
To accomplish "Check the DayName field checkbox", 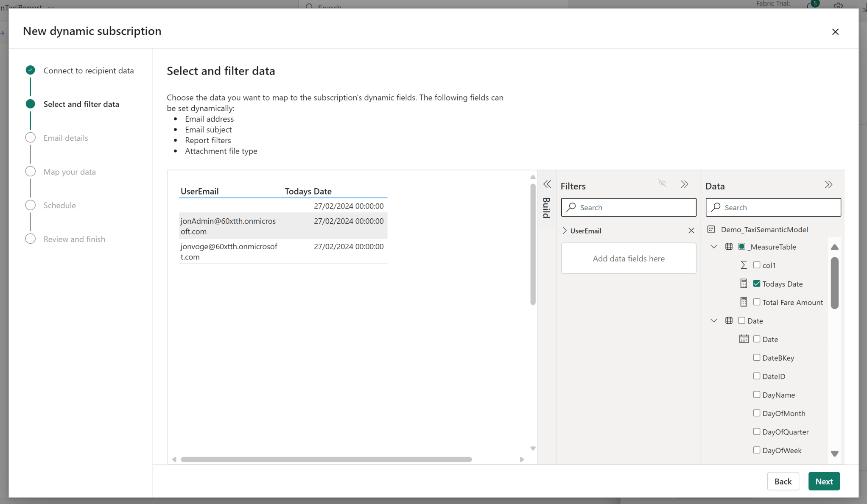I will [x=757, y=394].
